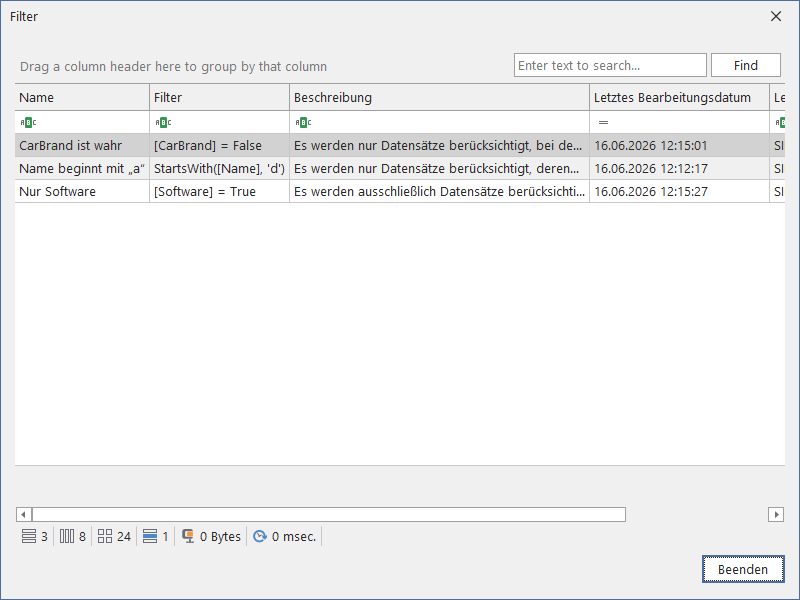The height and width of the screenshot is (600, 800).
Task: Select the StartsWith([Name], 'd') filter cell
Action: [x=219, y=168]
